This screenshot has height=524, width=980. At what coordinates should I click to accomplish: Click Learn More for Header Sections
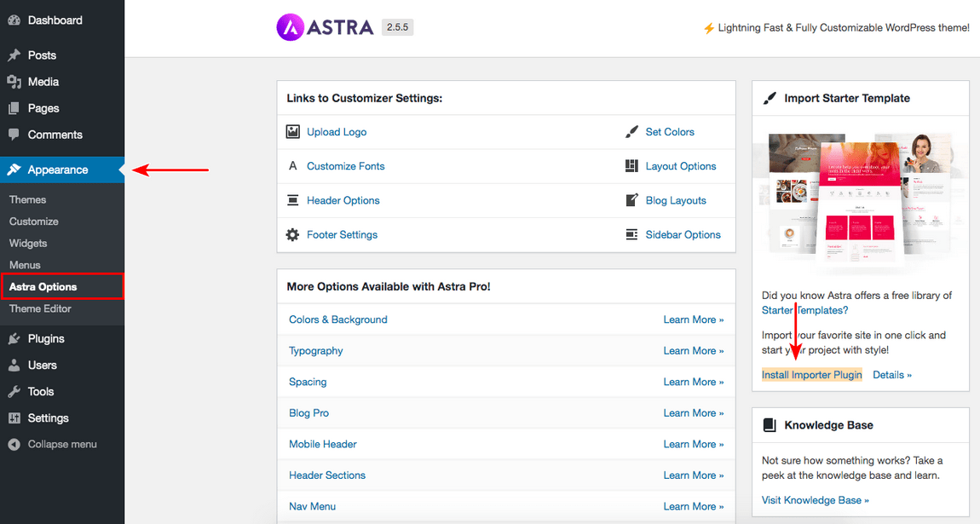(693, 475)
